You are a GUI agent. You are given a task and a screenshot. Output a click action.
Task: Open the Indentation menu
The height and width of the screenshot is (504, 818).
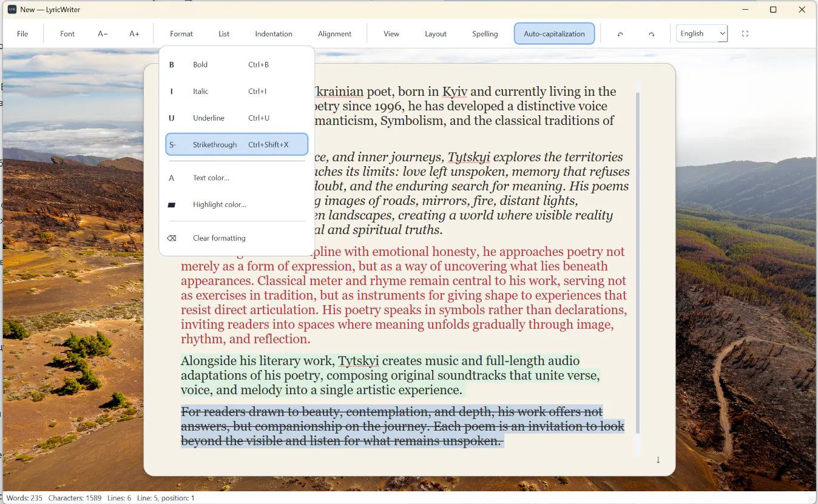(x=274, y=34)
